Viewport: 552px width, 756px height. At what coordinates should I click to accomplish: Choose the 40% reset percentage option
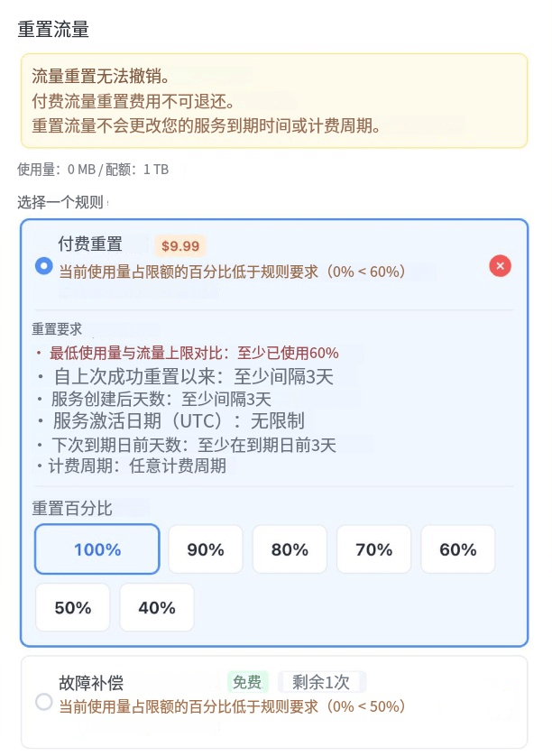point(156,607)
